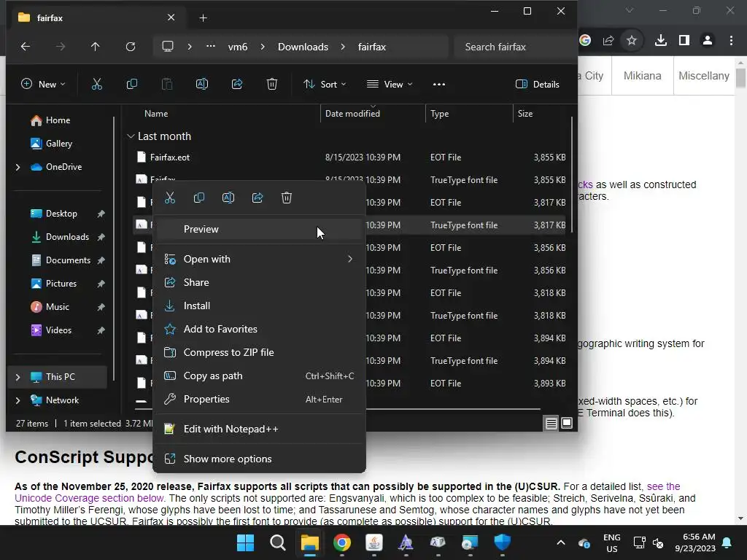Open the New dropdown menu
This screenshot has height=560, width=747.
click(x=43, y=85)
